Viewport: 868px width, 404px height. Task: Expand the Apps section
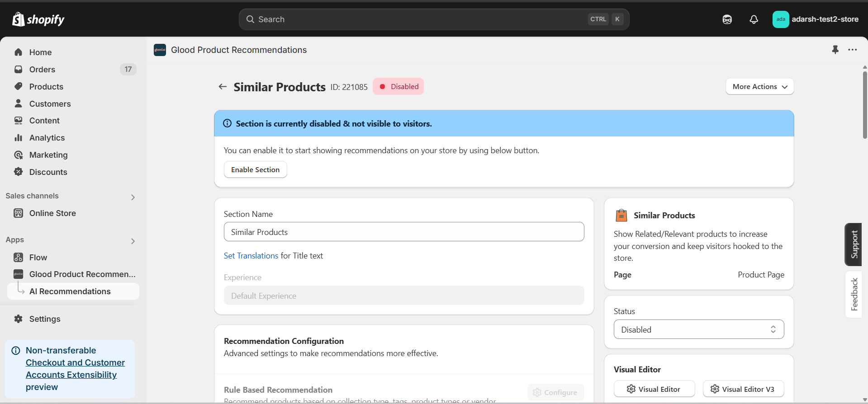[x=133, y=241]
